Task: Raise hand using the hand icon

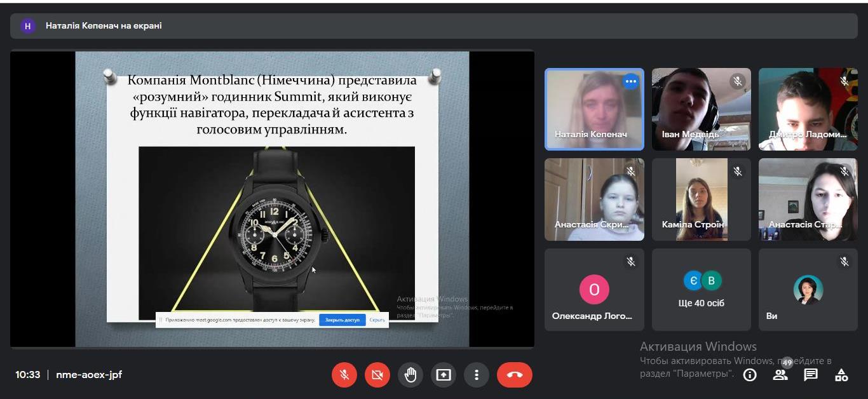Action: pos(410,375)
